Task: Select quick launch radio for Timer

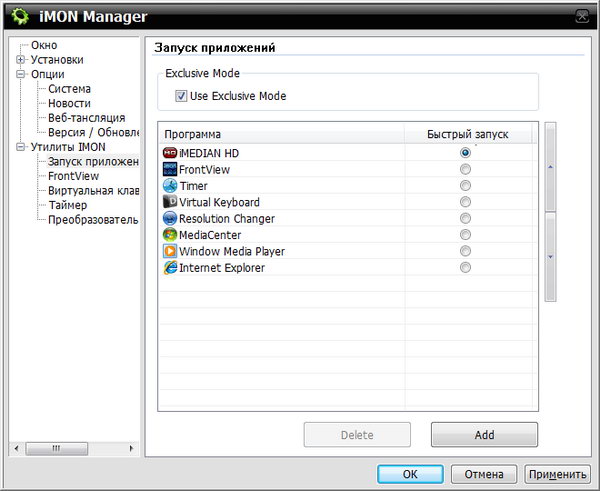Action: tap(465, 186)
